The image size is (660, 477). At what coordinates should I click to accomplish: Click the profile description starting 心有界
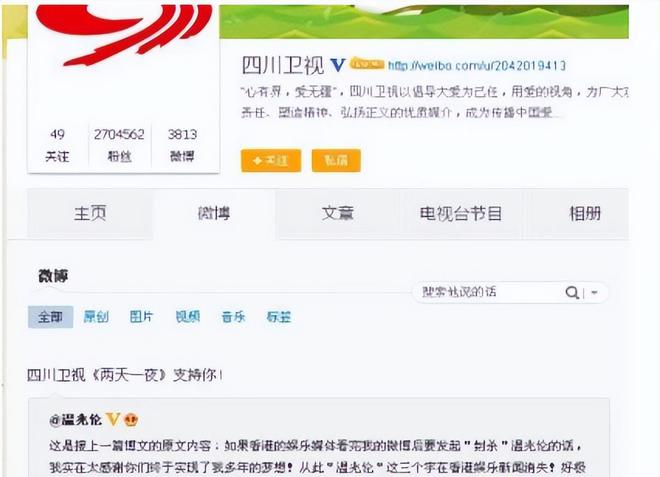pyautogui.click(x=434, y=102)
